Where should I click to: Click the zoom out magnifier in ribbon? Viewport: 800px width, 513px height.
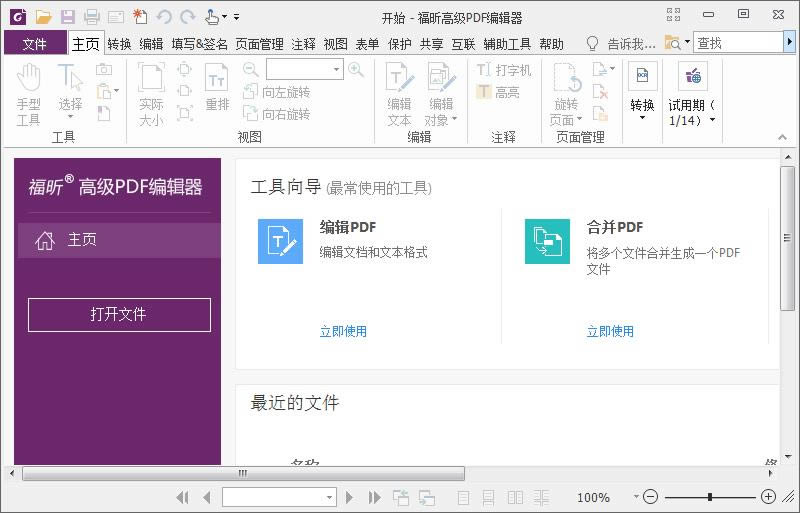[251, 69]
